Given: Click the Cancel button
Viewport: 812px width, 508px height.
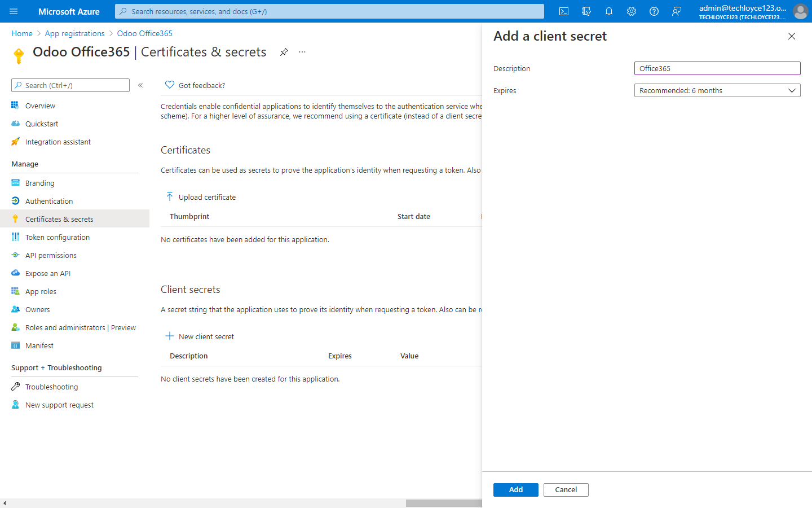Looking at the screenshot, I should coord(566,490).
